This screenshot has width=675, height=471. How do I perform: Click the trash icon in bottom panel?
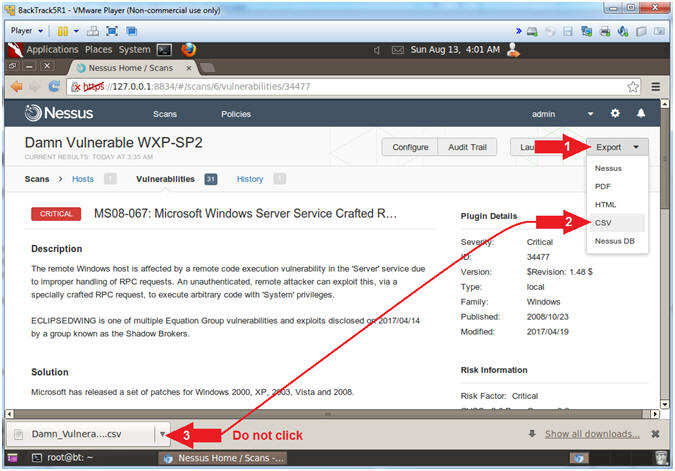tap(662, 458)
